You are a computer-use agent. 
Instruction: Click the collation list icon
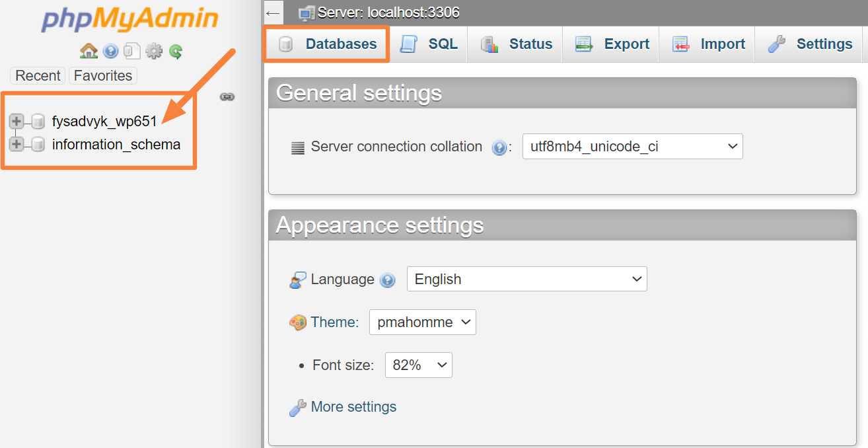[298, 147]
